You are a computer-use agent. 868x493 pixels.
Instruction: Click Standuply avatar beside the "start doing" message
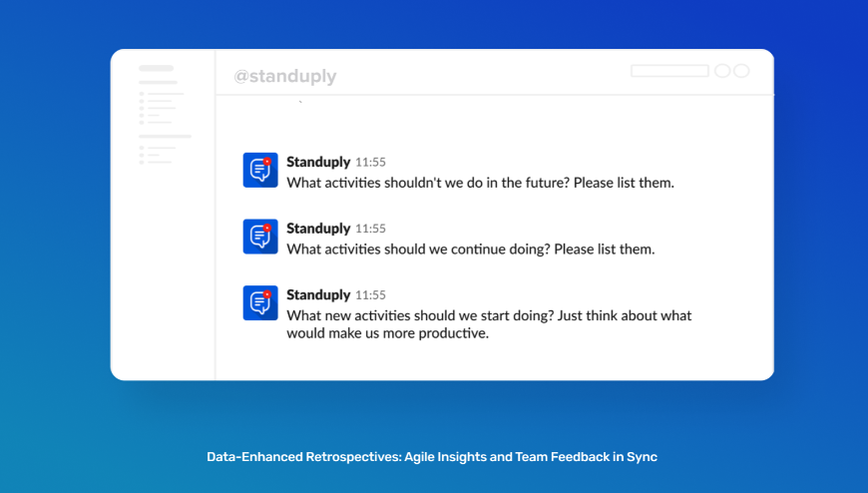tap(260, 303)
